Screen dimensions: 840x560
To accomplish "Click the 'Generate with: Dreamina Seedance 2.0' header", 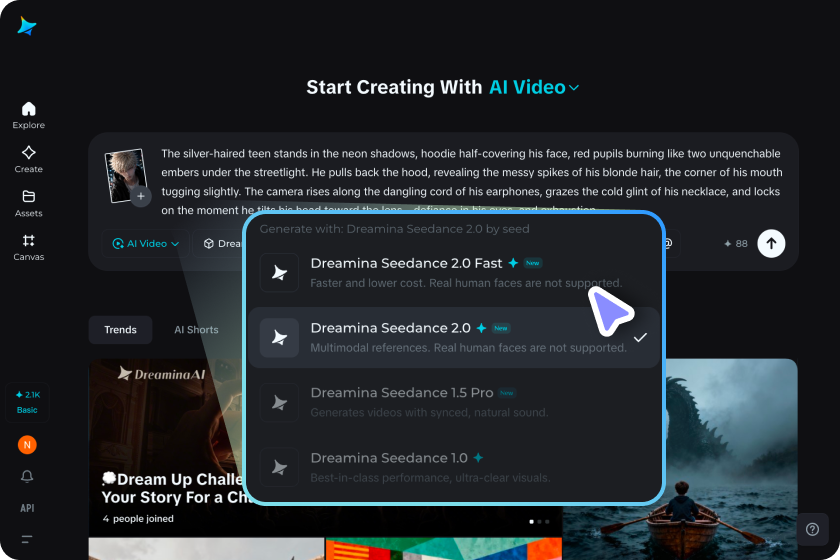I will [394, 229].
